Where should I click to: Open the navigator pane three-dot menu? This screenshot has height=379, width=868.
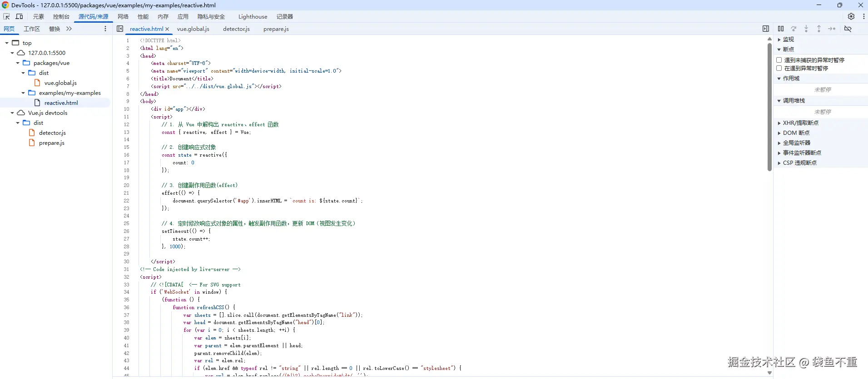[105, 29]
